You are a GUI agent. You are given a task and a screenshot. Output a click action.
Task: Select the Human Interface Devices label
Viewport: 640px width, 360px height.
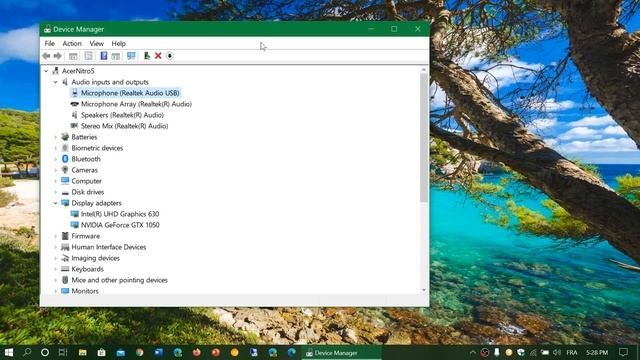coord(109,247)
